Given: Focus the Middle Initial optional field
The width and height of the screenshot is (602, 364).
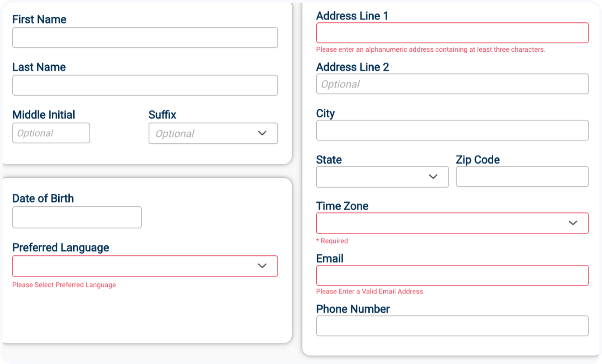Looking at the screenshot, I should (x=51, y=133).
